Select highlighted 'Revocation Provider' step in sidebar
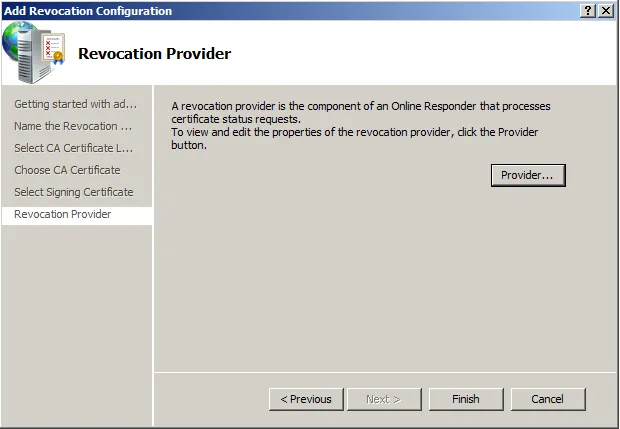The width and height of the screenshot is (620, 429). click(x=63, y=214)
